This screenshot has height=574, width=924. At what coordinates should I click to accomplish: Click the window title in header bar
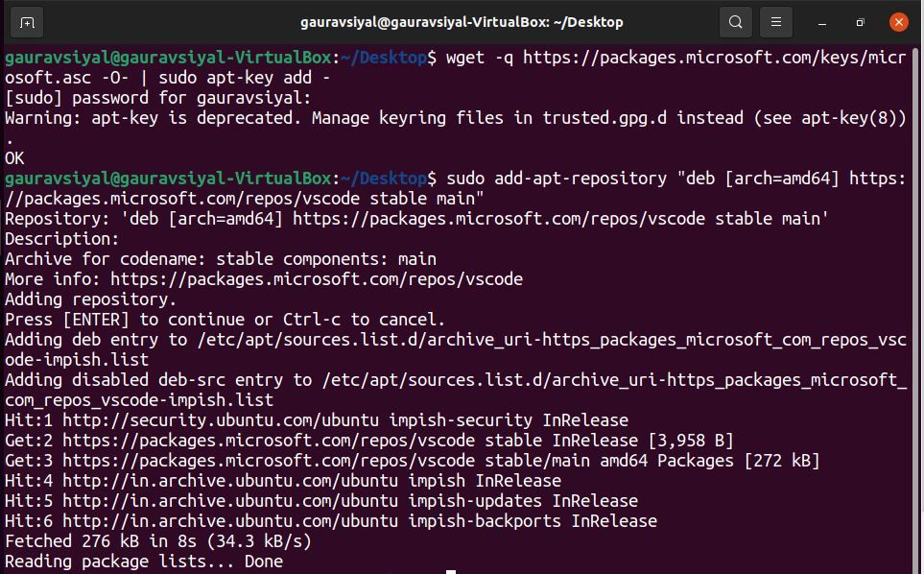(462, 22)
